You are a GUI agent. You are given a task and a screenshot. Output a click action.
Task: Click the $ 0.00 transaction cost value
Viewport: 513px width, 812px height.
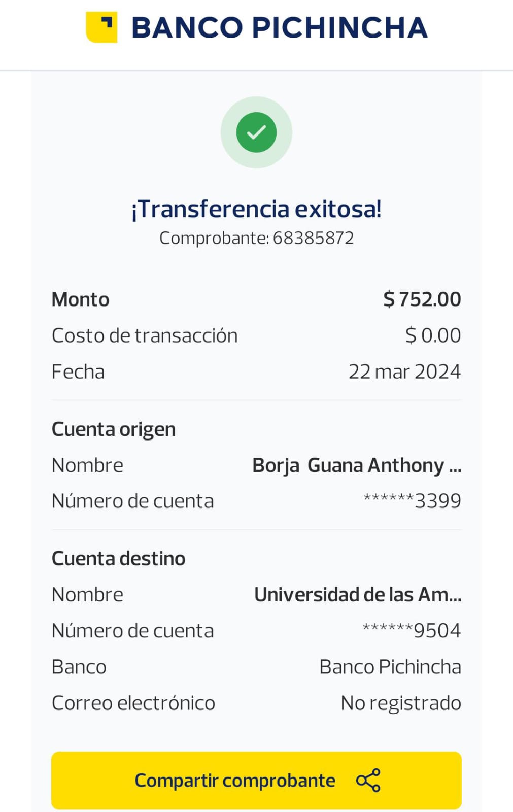click(x=433, y=335)
